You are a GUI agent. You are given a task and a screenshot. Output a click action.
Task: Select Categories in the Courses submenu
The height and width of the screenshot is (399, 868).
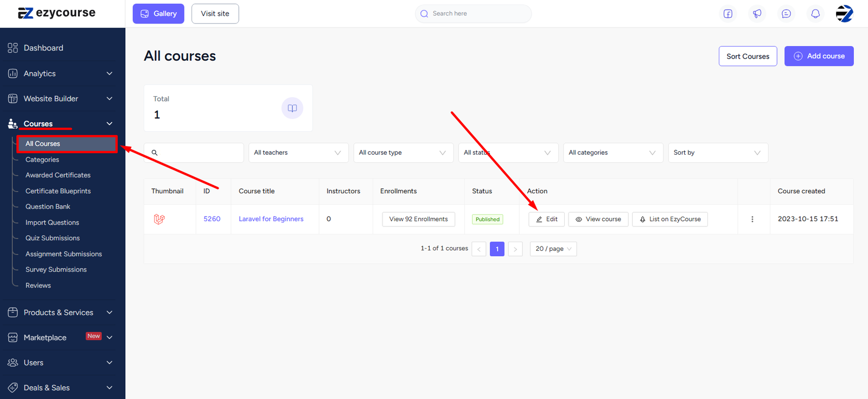click(42, 160)
